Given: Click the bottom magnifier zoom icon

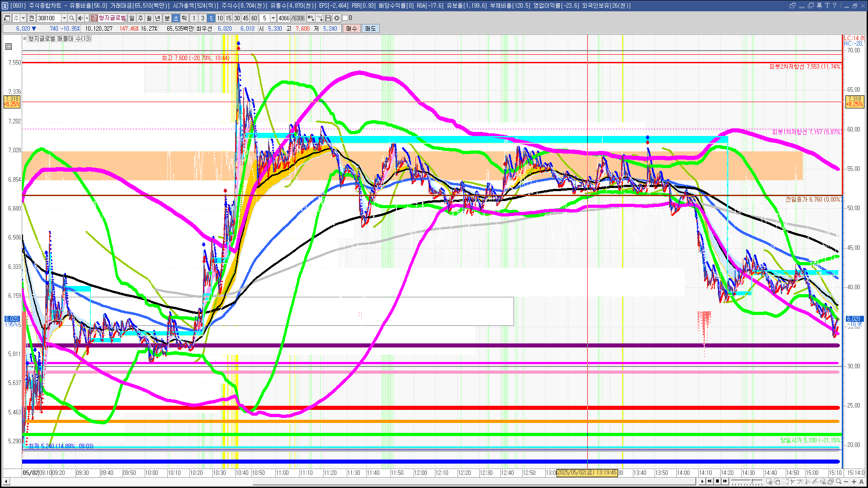Looking at the screenshot, I should pyautogui.click(x=839, y=482).
